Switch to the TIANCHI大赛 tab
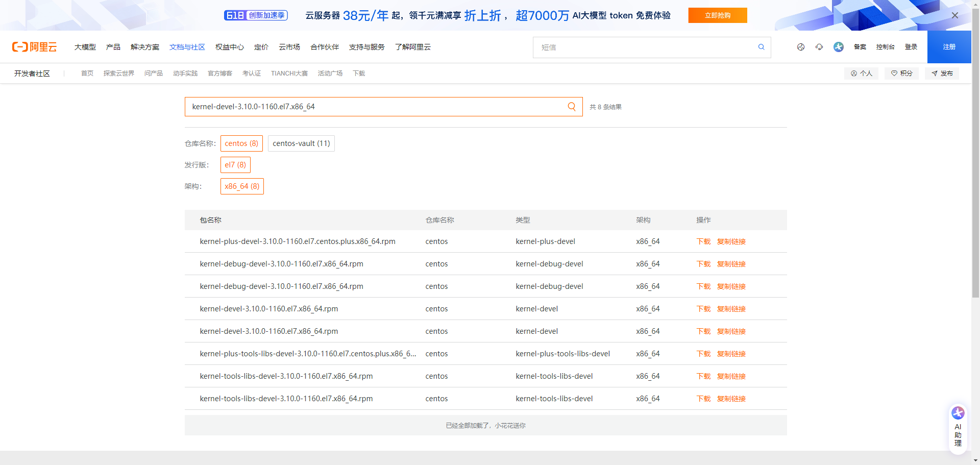This screenshot has height=465, width=980. pos(289,73)
